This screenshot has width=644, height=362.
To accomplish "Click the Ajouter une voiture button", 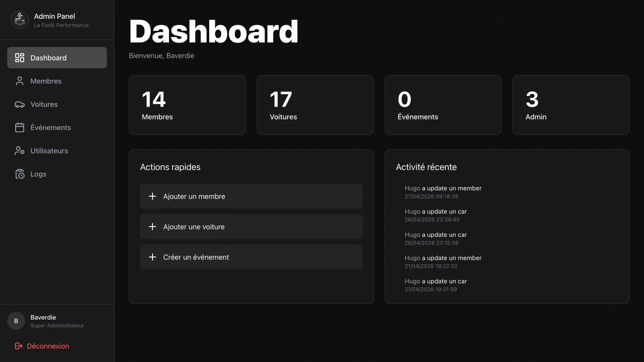I will (251, 227).
